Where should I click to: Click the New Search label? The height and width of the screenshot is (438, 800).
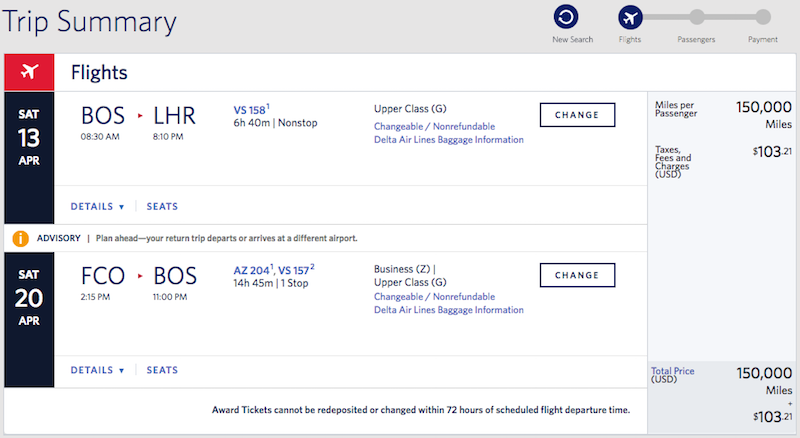[x=572, y=39]
